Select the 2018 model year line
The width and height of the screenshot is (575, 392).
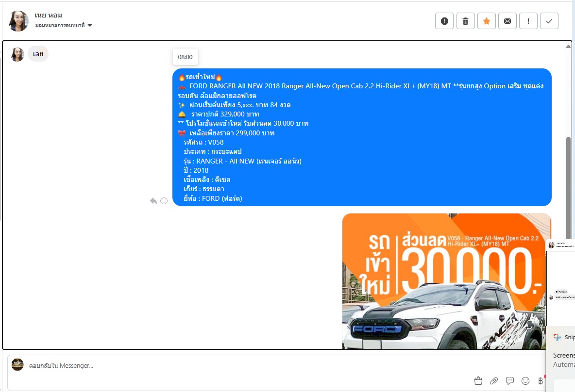coord(196,170)
